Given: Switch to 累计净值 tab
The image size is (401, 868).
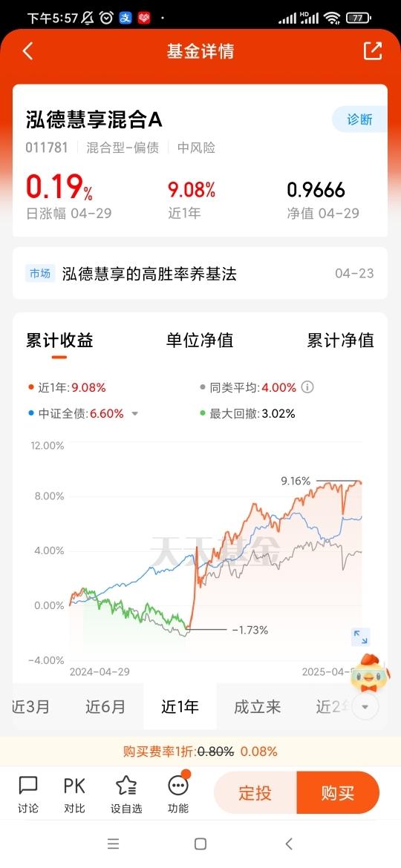Looking at the screenshot, I should coord(341,340).
